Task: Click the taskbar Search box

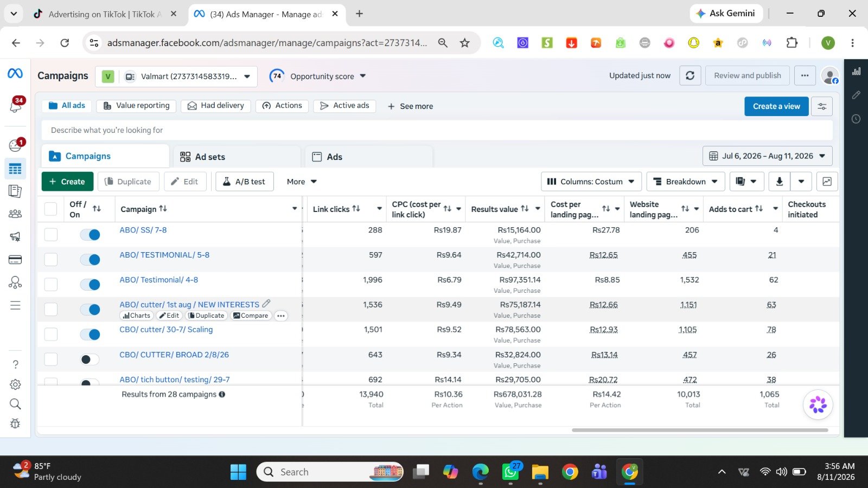Action: (330, 472)
